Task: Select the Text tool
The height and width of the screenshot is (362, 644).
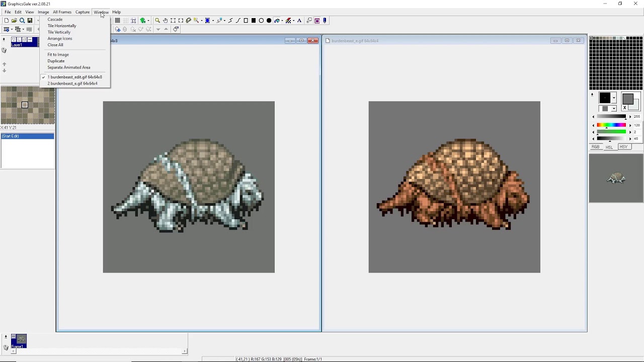Action: pos(299,21)
